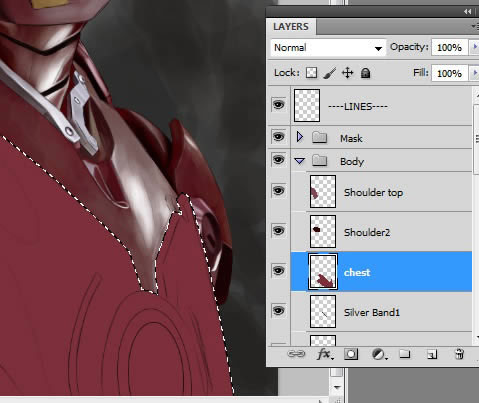The height and width of the screenshot is (403, 479).
Task: Expand the Mask group
Action: 300,137
